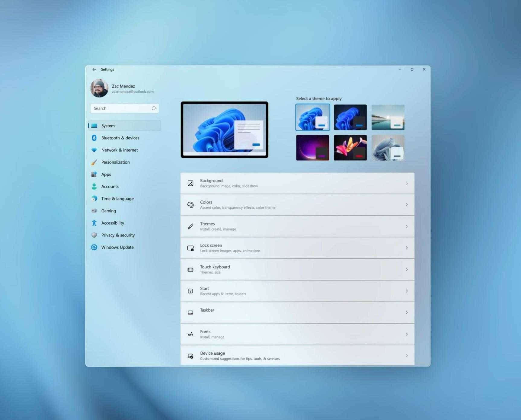Click the Lock screen icon
This screenshot has height=420, width=521.
pos(190,248)
